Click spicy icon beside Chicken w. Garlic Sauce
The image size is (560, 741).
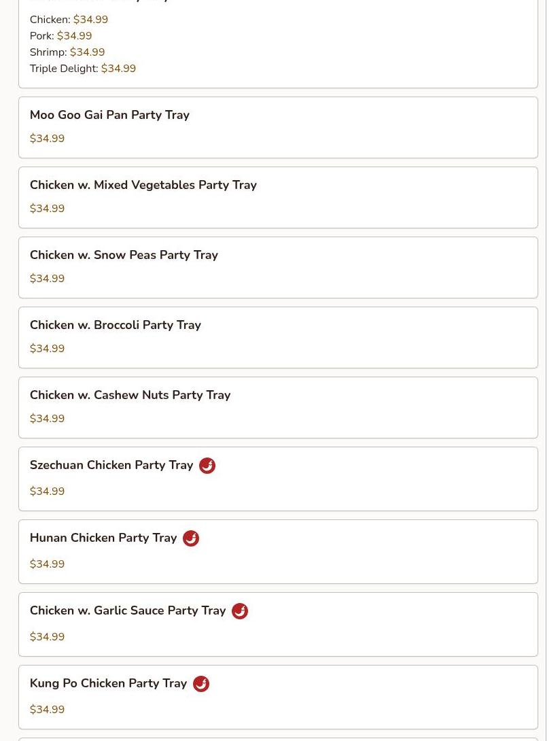point(240,611)
